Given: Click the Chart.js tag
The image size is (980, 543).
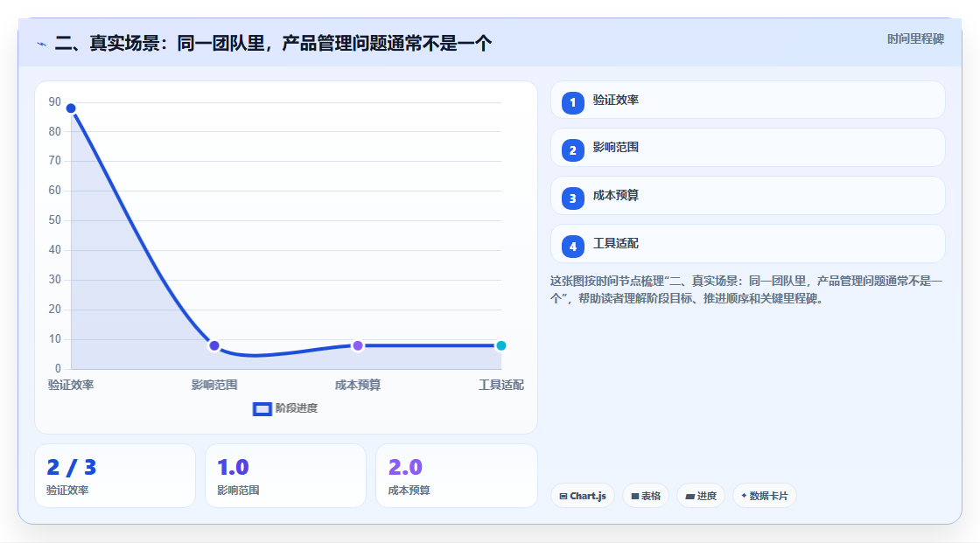Looking at the screenshot, I should pyautogui.click(x=583, y=496).
